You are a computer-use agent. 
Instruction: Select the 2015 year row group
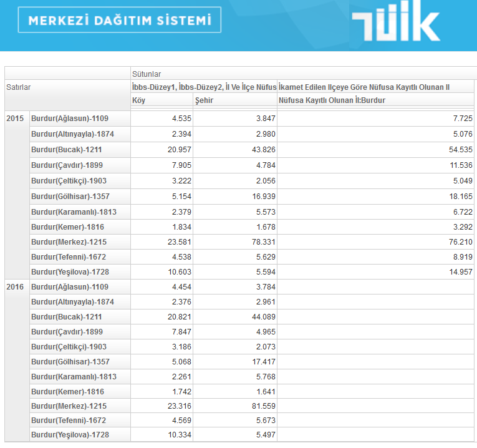coord(16,119)
